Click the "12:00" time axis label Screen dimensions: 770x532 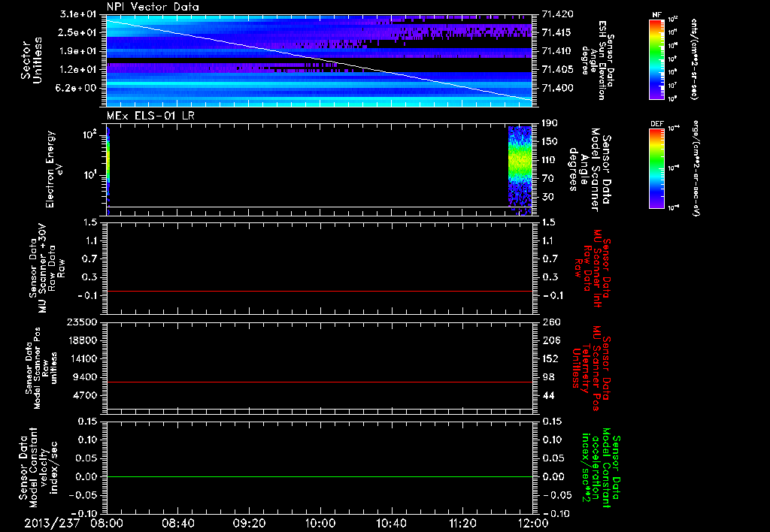533,523
